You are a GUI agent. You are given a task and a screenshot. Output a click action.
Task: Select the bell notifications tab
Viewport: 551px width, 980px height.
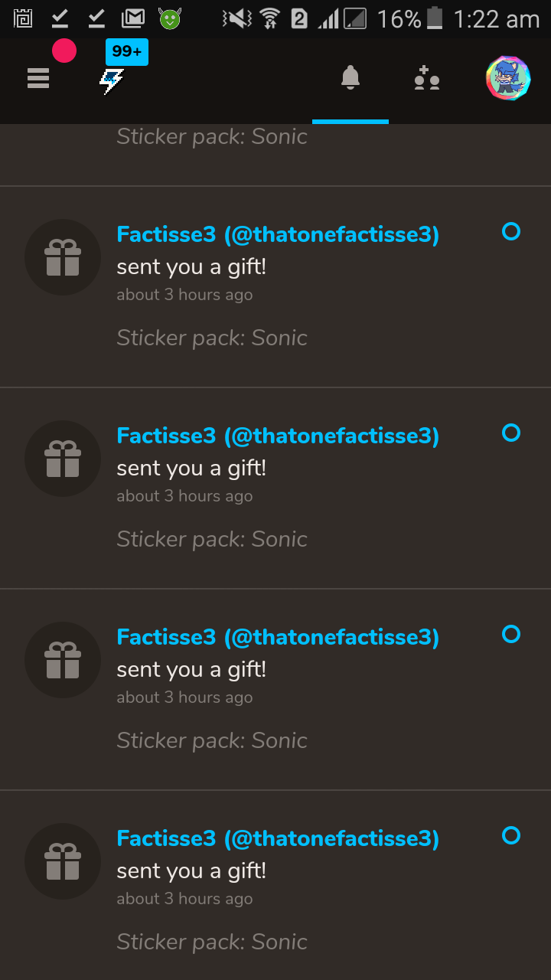tap(350, 77)
